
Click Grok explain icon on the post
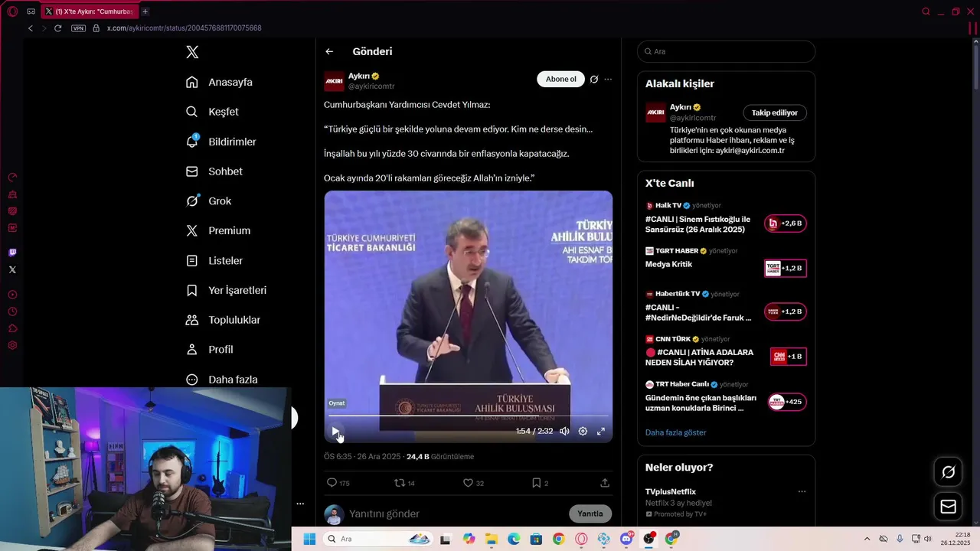point(593,79)
